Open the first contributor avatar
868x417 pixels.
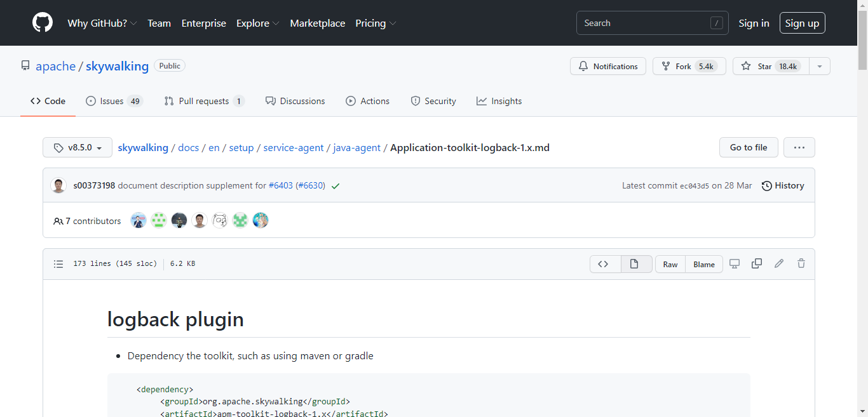pyautogui.click(x=139, y=220)
